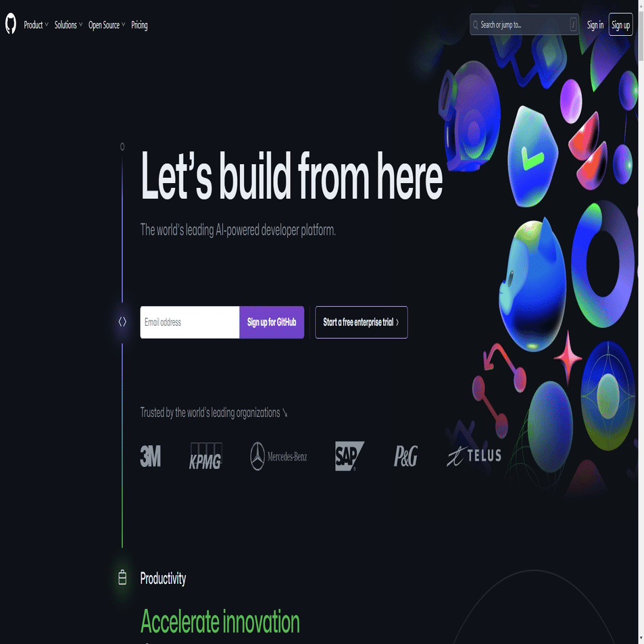Open the Open Source dropdown
This screenshot has height=644, width=644.
click(107, 25)
